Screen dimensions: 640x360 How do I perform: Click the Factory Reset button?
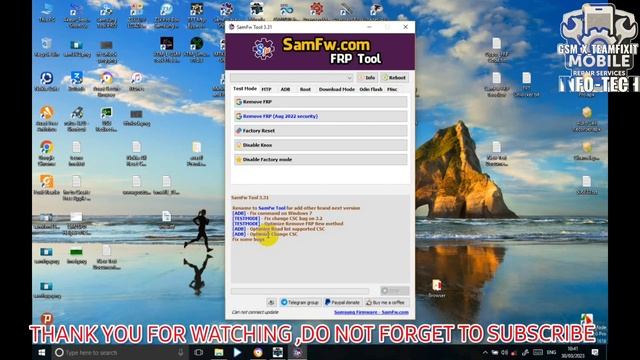coord(321,131)
